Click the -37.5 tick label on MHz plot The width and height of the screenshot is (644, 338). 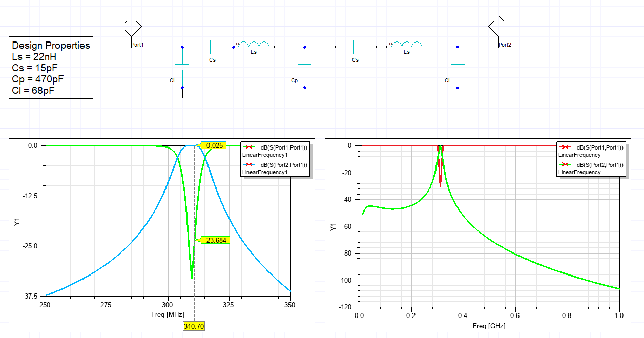click(x=29, y=296)
